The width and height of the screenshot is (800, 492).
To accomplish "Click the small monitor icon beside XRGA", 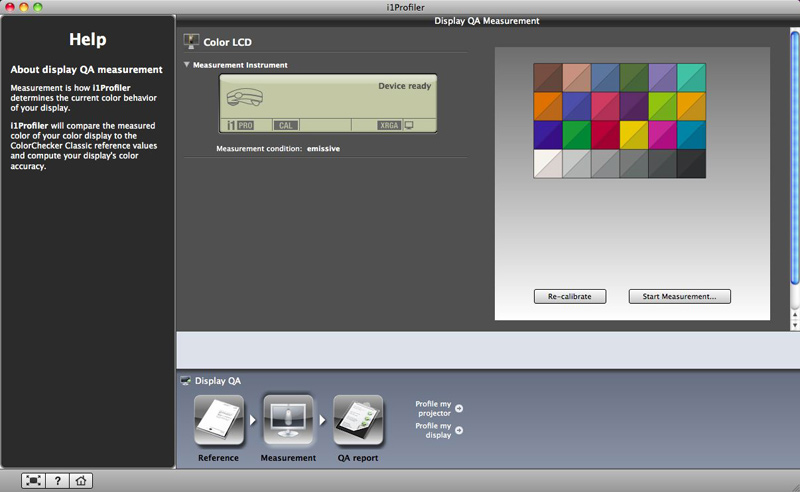I will coord(409,125).
